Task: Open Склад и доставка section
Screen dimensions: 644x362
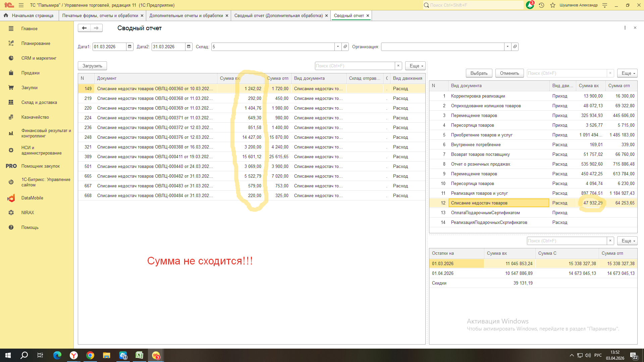Action: tap(39, 102)
